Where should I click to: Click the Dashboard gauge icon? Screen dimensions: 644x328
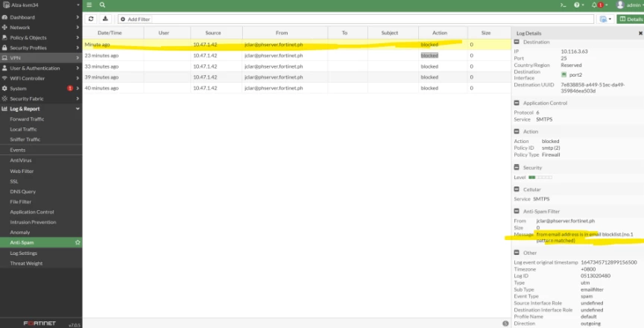(4, 17)
